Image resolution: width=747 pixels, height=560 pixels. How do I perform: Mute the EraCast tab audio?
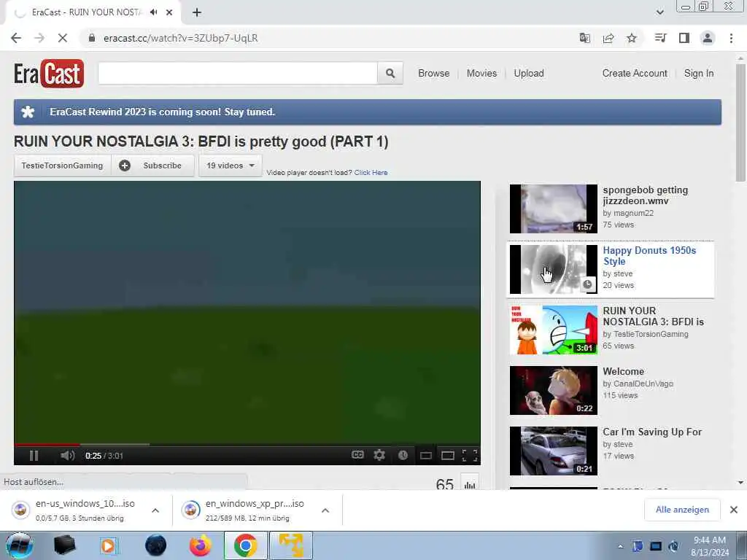[x=153, y=12]
